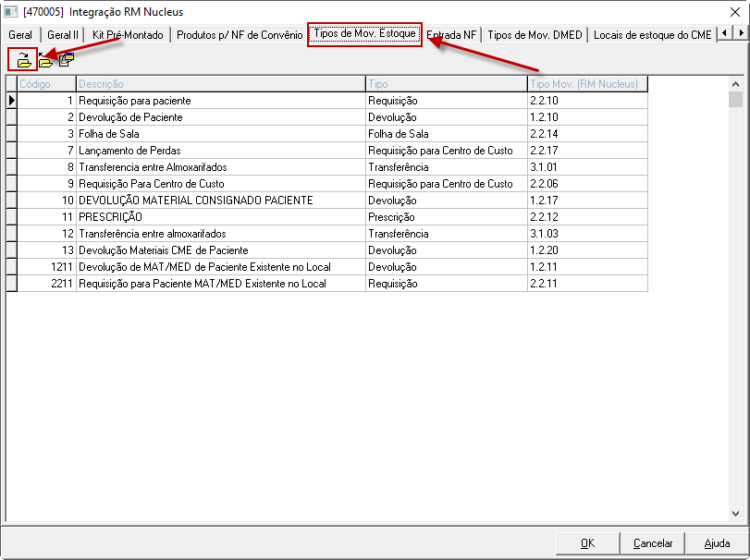Screen dimensions: 750x560
Task: Click the folder icon with the up-left arrow
Action: tap(45, 60)
